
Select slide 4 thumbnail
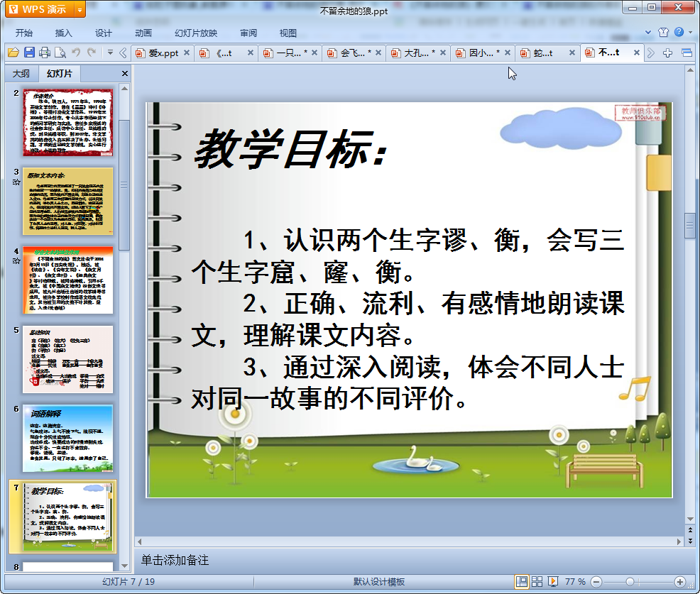pyautogui.click(x=68, y=280)
